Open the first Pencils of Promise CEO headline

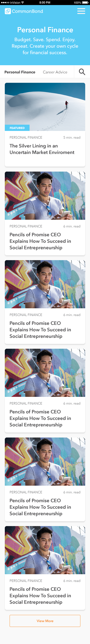coord(40,241)
